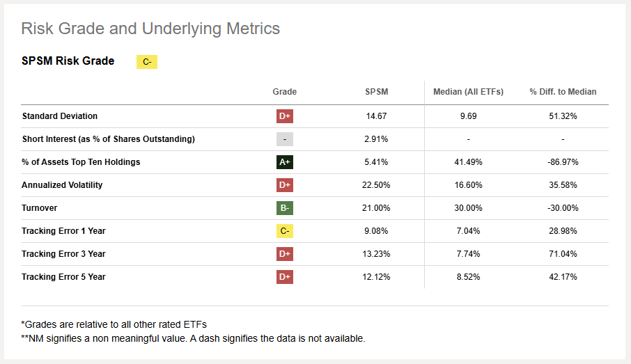Click the Tracking Error 3 Year D+ badge
631x364 pixels.
284,254
